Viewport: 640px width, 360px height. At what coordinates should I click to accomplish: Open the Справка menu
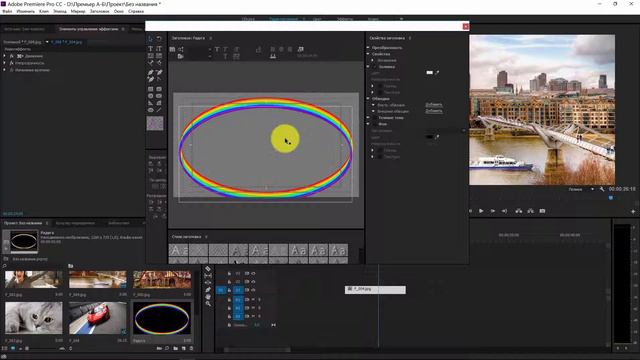(x=136, y=11)
